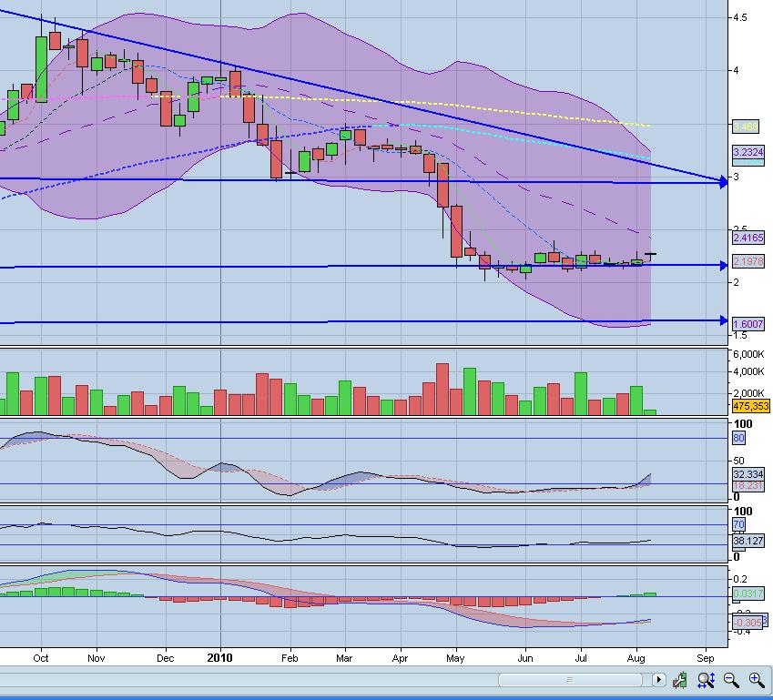Click the 80 overbought level label
773x700 pixels.
[738, 438]
